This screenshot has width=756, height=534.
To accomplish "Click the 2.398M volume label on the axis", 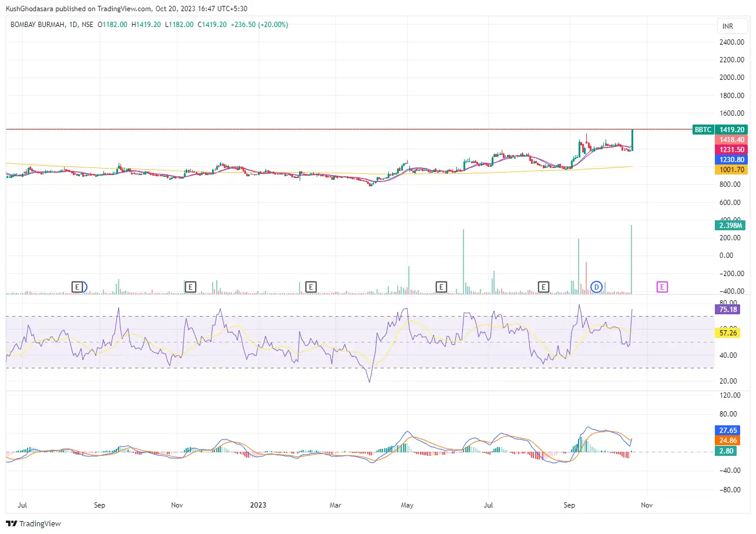I will tap(730, 225).
